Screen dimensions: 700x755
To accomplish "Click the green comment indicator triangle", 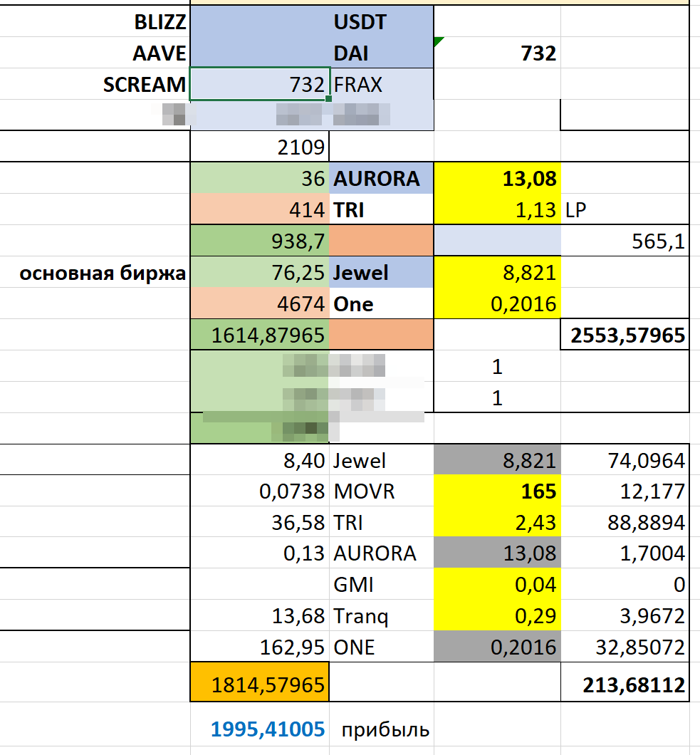I will (438, 41).
